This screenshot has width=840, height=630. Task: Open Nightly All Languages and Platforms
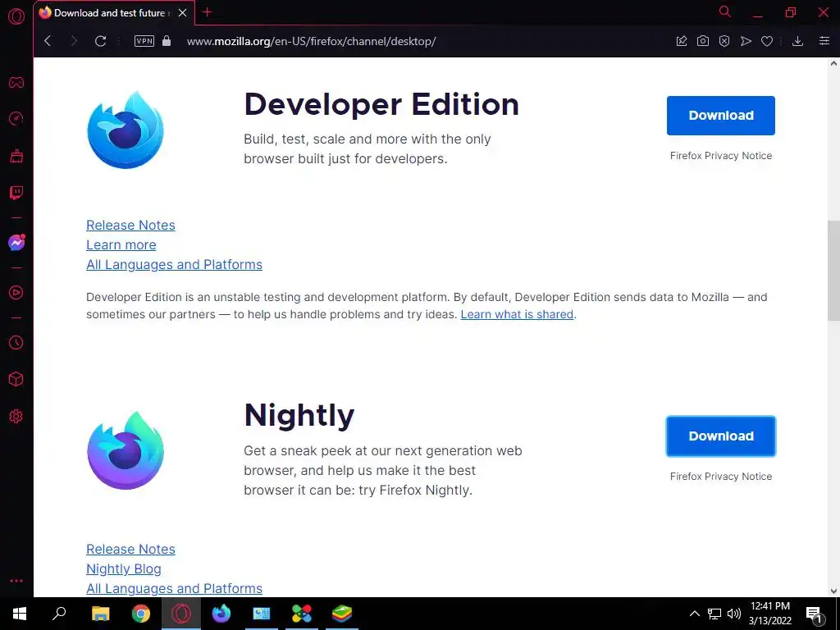point(174,589)
